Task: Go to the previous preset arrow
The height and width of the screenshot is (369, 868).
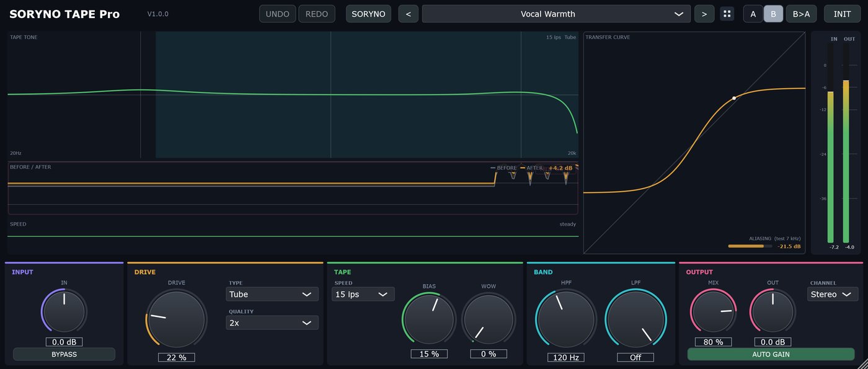Action: (x=408, y=14)
